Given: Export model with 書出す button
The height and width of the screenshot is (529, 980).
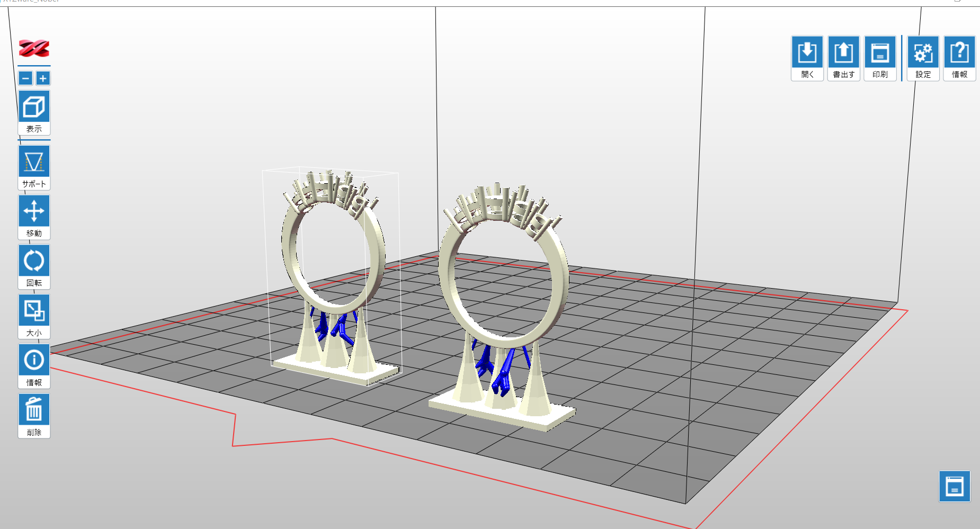Looking at the screenshot, I should [843, 58].
